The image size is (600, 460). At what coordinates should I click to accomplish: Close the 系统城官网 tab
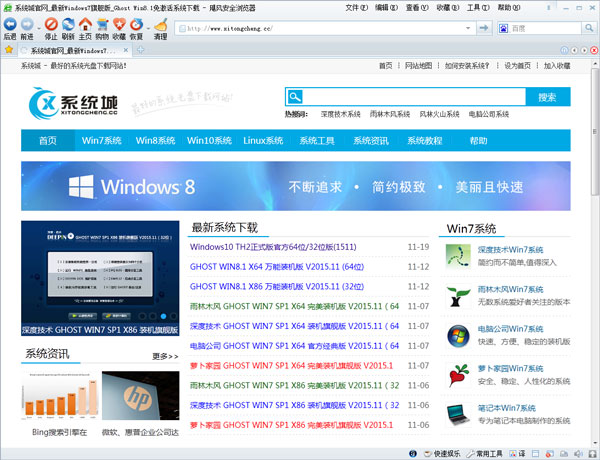[126, 50]
